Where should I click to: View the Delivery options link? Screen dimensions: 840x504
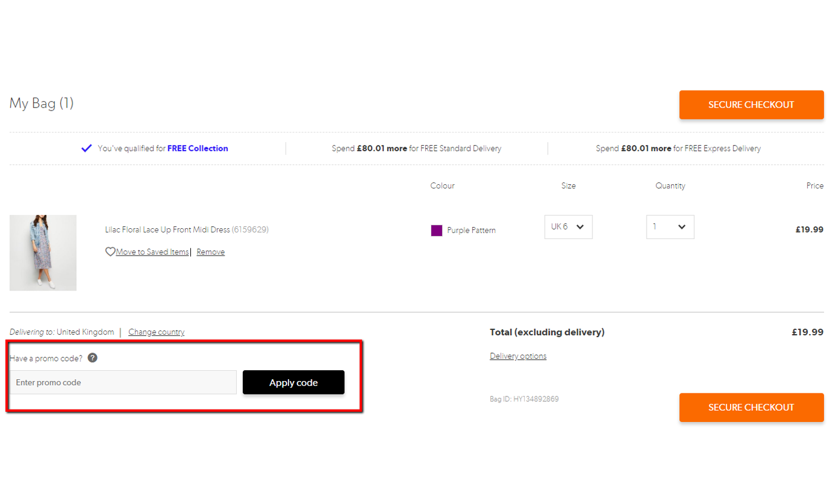click(518, 356)
